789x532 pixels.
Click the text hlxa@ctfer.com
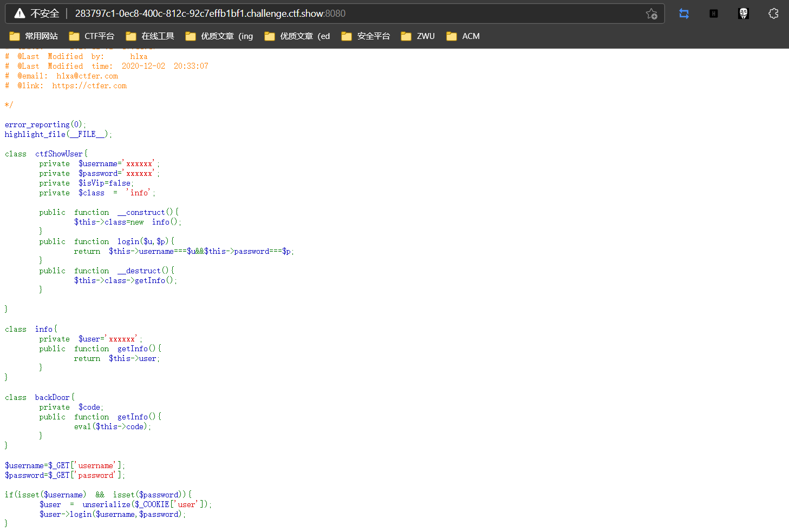pyautogui.click(x=87, y=76)
